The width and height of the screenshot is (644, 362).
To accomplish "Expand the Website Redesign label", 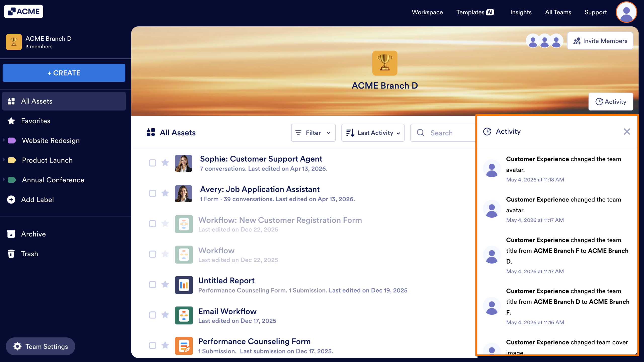I will (4, 140).
